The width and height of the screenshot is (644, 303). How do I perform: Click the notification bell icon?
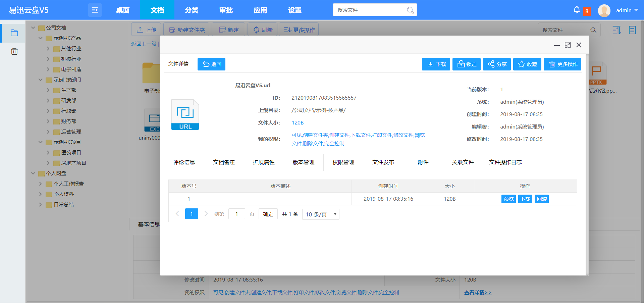coord(577,10)
